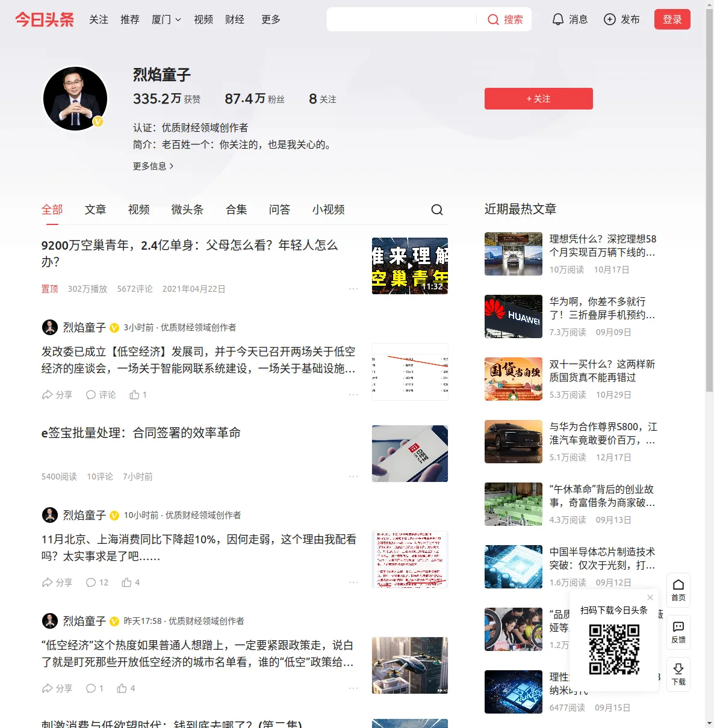
Task: Open more options for 发改委低空经济 post
Action: point(353,395)
